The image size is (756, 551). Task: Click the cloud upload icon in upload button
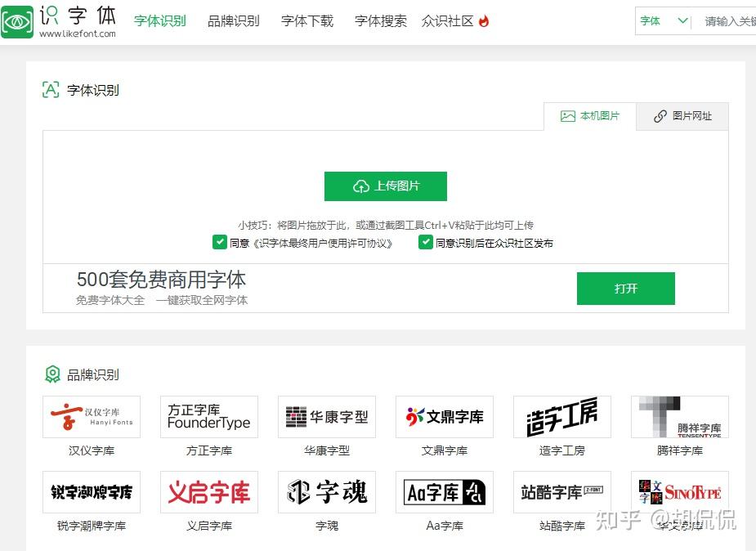tap(361, 186)
